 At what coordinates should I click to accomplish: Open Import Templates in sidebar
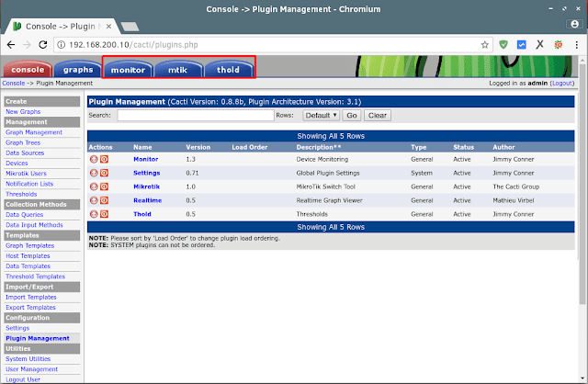click(x=30, y=298)
